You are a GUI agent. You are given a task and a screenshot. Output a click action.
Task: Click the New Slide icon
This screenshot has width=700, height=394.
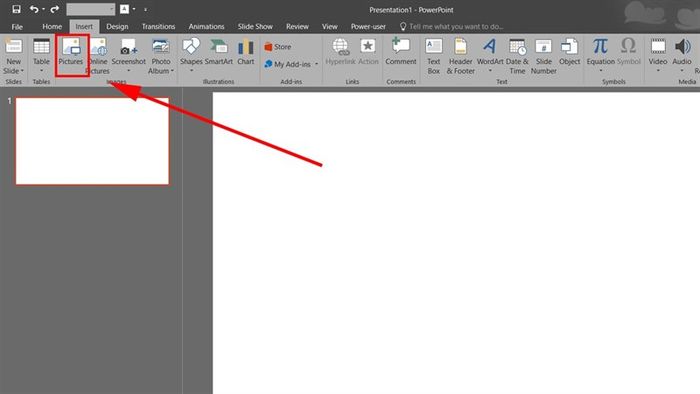tap(13, 47)
